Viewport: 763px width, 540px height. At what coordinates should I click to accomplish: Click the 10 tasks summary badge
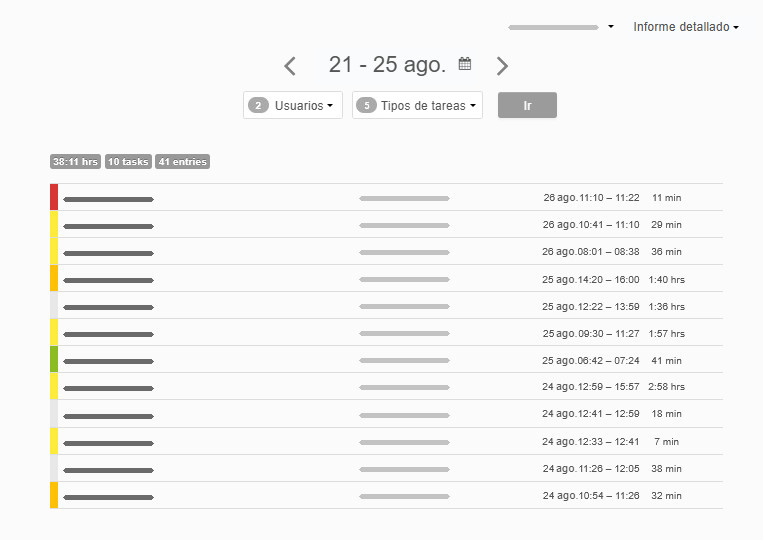tap(128, 162)
